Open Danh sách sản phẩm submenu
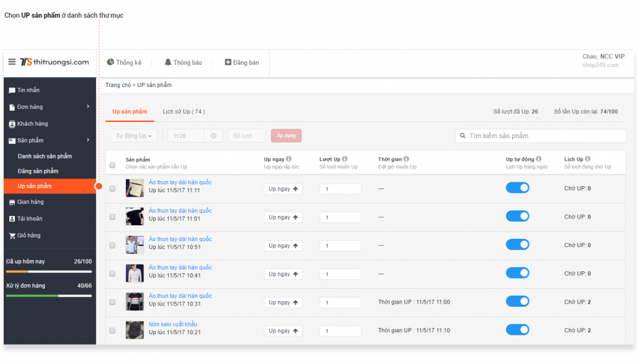Screen dimensions: 638x364 tap(45, 156)
